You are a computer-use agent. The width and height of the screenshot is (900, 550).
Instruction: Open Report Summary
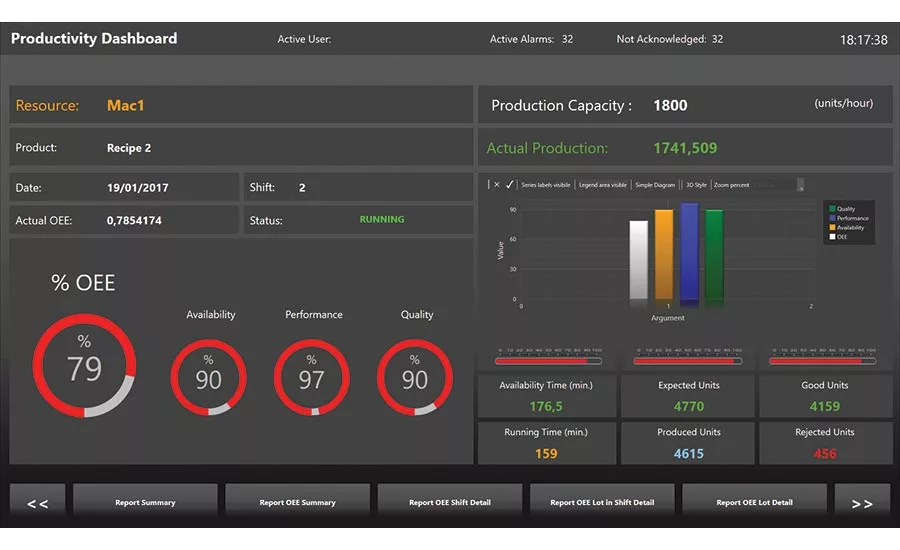pyautogui.click(x=145, y=502)
